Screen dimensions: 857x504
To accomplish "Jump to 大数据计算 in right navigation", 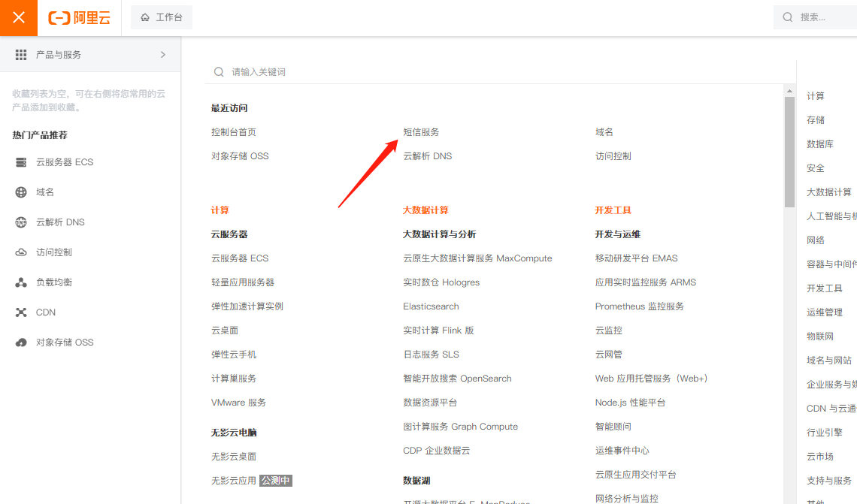I will pyautogui.click(x=829, y=192).
